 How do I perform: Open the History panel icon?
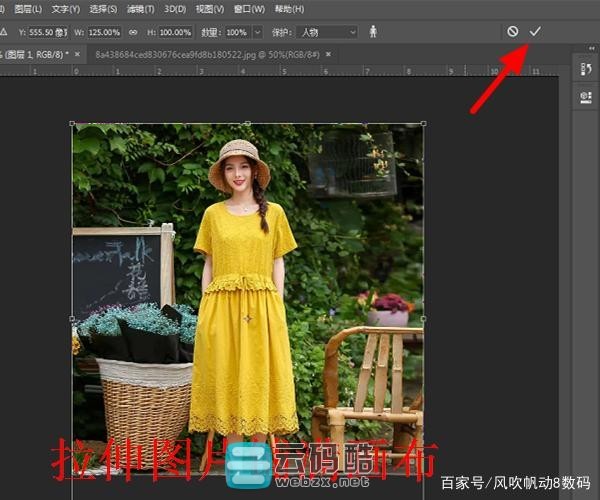[585, 68]
